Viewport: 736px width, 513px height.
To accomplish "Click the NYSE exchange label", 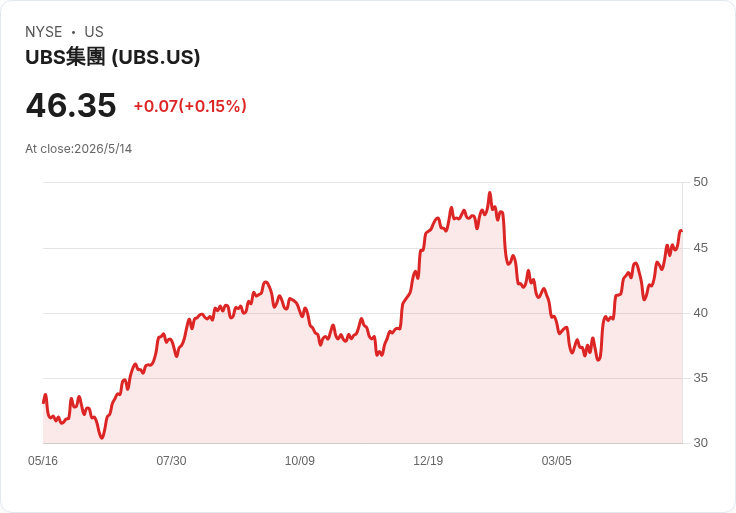I will [x=44, y=32].
